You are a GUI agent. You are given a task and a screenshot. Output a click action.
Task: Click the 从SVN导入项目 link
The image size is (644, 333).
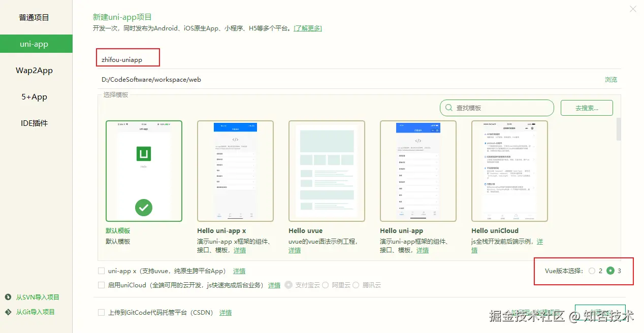pos(38,297)
